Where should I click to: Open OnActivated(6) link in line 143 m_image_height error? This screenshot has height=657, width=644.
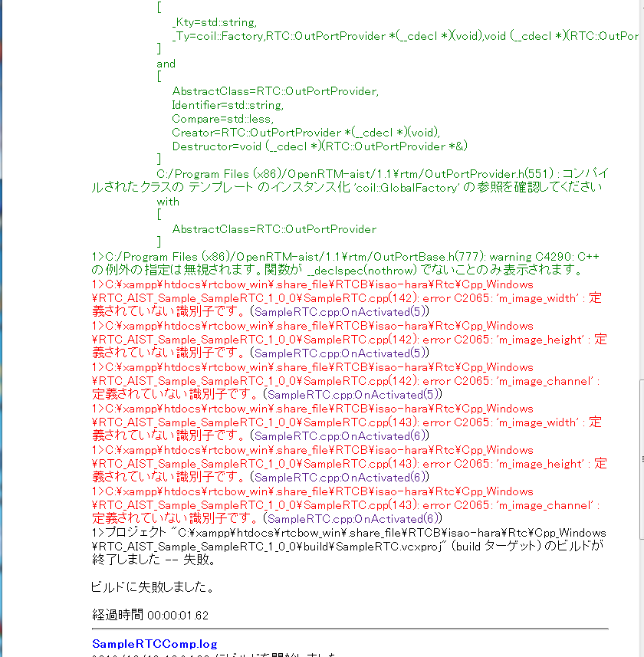(340, 478)
